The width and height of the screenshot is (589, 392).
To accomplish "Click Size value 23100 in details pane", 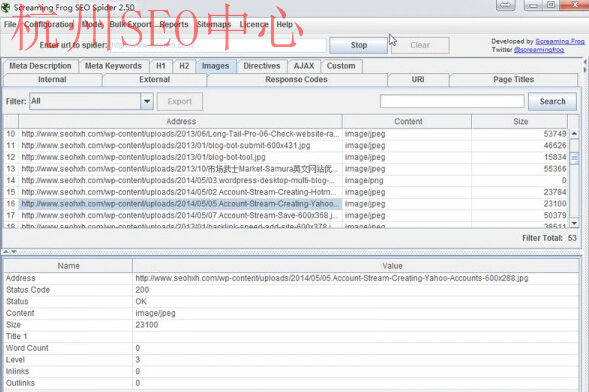I will 146,325.
